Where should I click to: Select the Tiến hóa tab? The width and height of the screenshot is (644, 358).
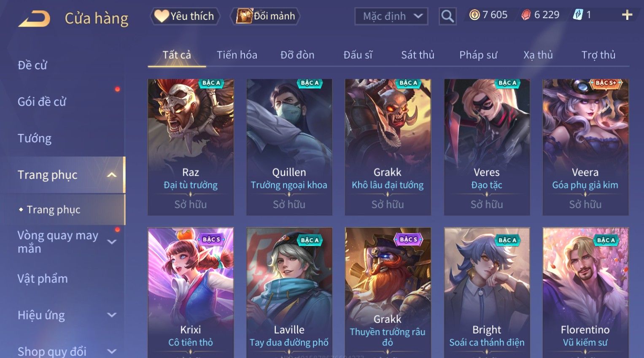click(237, 55)
